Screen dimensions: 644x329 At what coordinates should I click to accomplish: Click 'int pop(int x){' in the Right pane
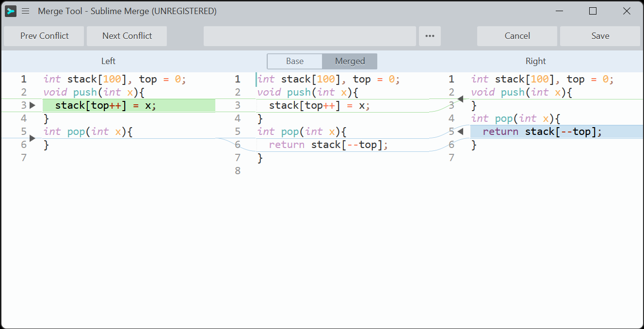[x=516, y=118]
